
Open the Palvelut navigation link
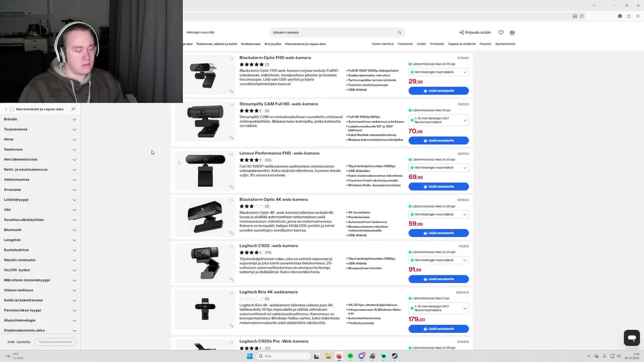pos(485,44)
